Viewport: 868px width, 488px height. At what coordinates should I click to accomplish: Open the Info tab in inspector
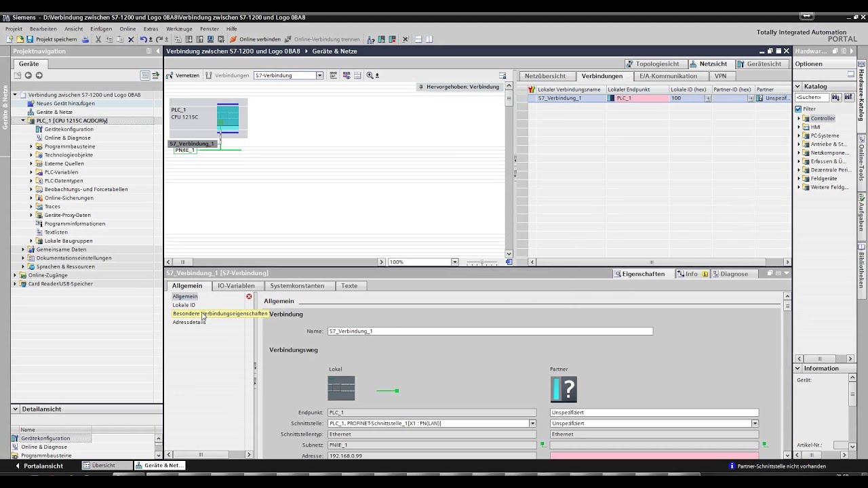point(691,274)
